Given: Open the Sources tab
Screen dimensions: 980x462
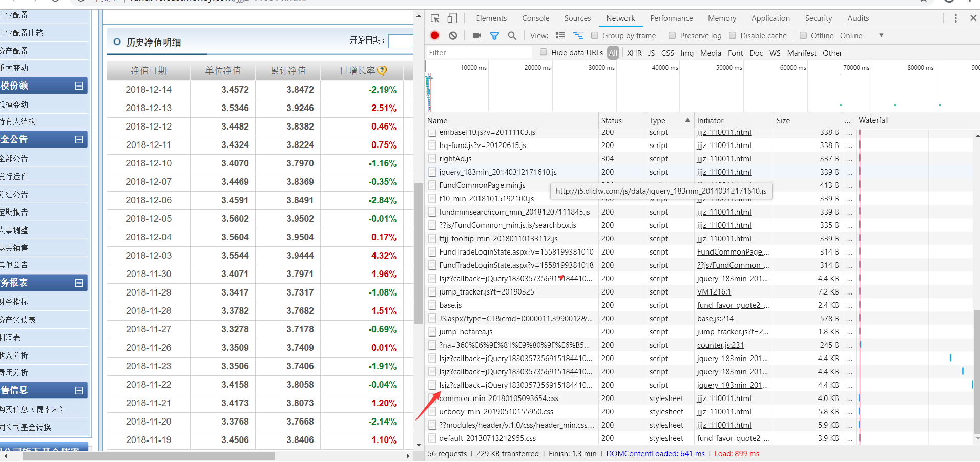Looking at the screenshot, I should point(578,18).
